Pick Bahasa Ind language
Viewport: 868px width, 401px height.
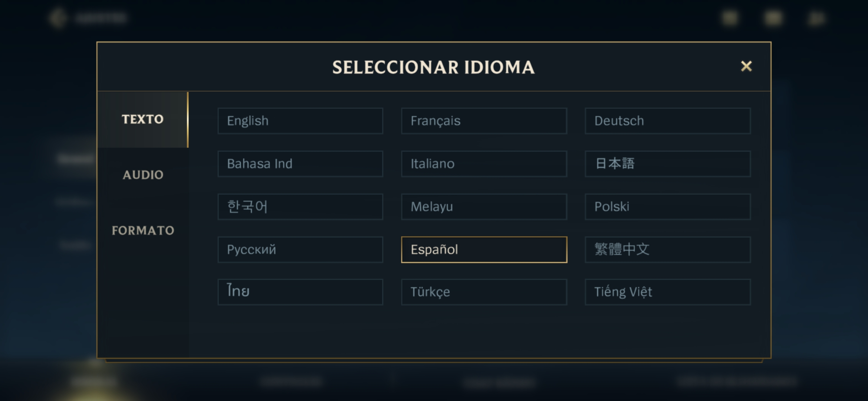pyautogui.click(x=300, y=164)
